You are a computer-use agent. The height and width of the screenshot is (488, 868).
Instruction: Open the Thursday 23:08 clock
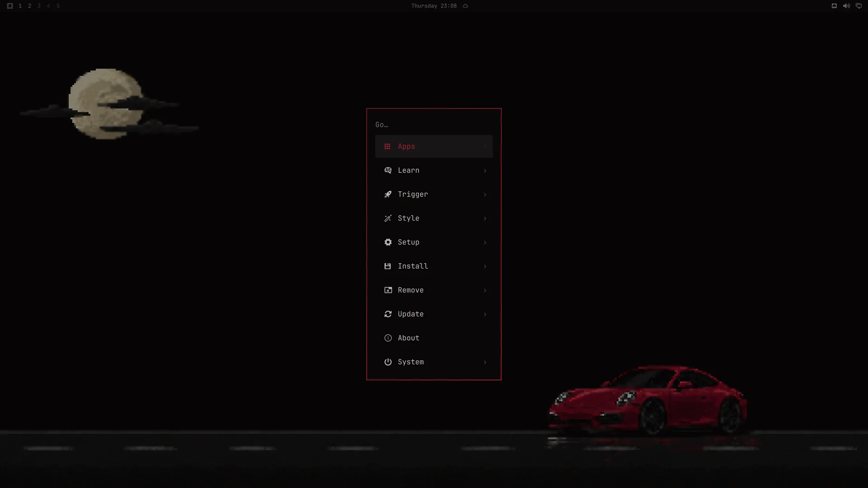[434, 6]
